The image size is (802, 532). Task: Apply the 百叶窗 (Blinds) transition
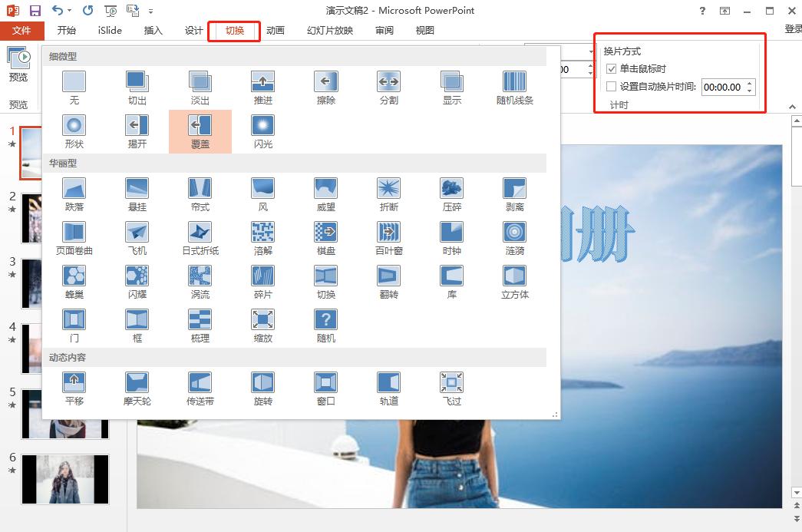(389, 239)
